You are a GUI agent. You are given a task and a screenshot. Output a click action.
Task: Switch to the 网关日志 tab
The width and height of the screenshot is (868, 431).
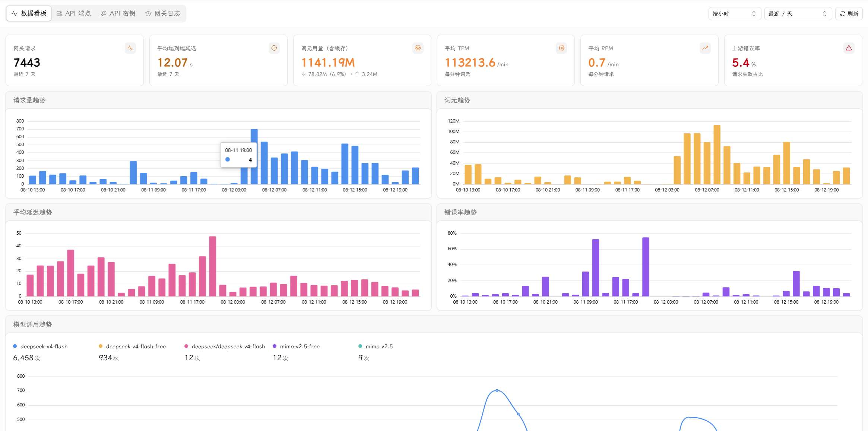tap(163, 14)
